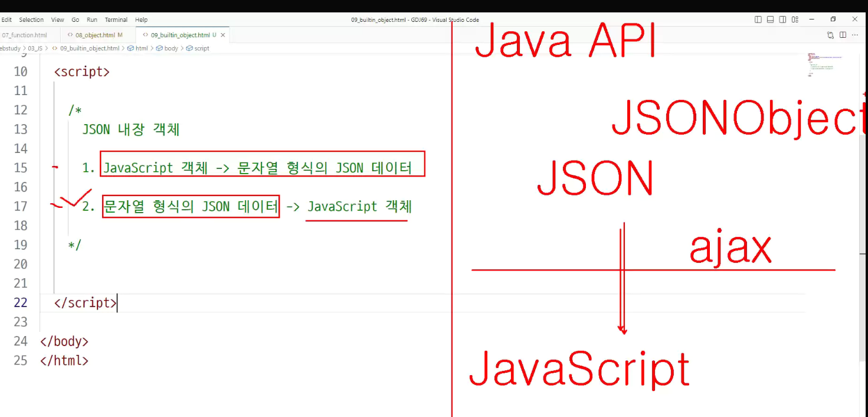This screenshot has width=868, height=417.
Task: Toggle secondary side bar layout icon
Action: click(x=782, y=19)
